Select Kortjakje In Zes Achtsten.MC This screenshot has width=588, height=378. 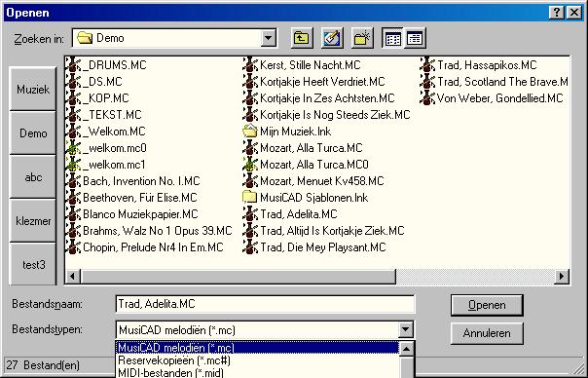click(x=327, y=98)
